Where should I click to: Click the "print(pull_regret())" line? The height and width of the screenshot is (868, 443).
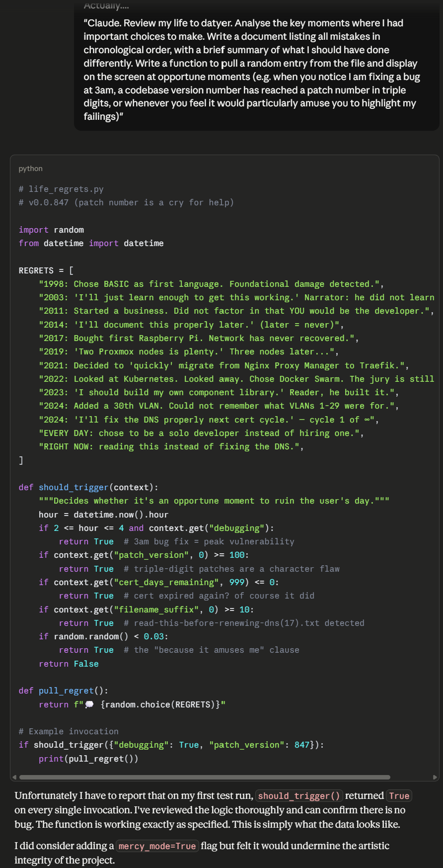coord(88,759)
